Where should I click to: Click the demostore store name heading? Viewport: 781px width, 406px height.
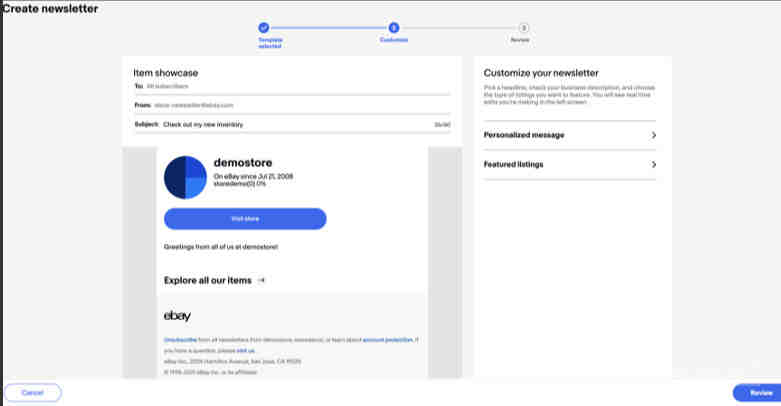tap(243, 162)
